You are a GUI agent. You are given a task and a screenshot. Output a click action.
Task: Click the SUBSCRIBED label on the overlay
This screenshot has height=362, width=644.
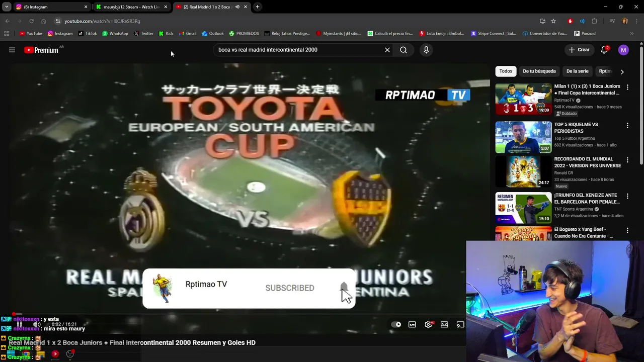(290, 288)
